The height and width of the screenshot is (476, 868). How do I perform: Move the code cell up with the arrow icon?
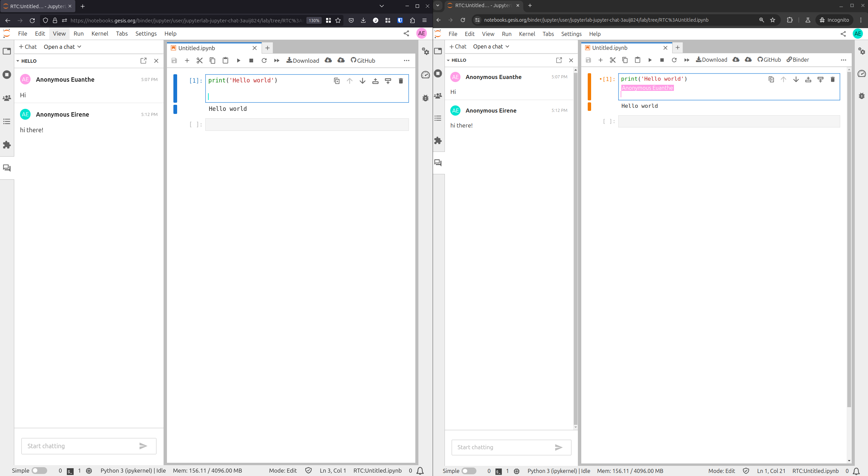pyautogui.click(x=349, y=81)
